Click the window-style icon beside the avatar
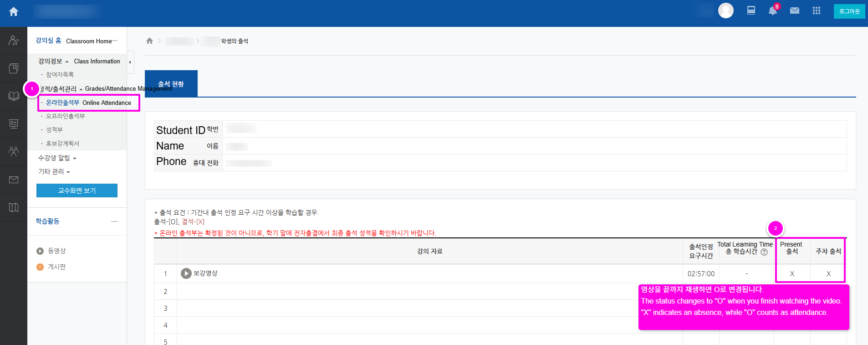Viewport: 868px width, 345px height. (x=751, y=10)
